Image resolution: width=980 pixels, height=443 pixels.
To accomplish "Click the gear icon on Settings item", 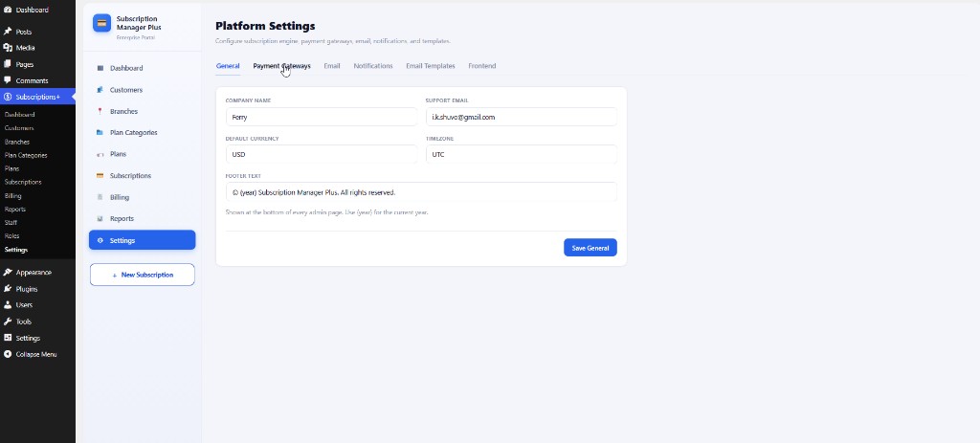I will click(100, 240).
